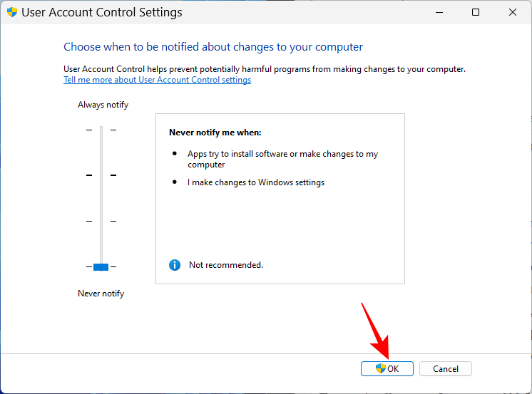532x394 pixels.
Task: Click the 'Not recommended.' text
Action: point(226,265)
